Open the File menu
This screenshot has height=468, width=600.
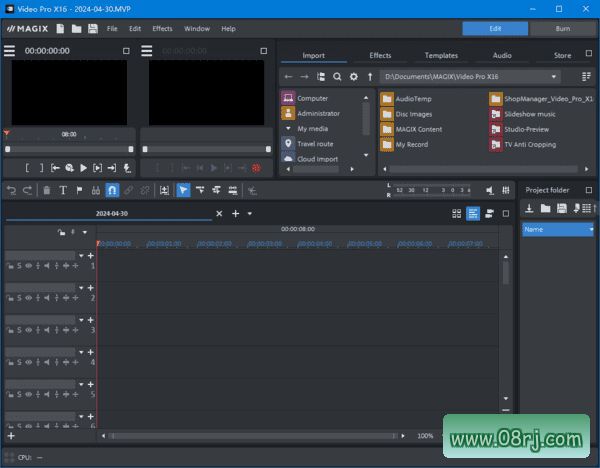[x=112, y=29]
